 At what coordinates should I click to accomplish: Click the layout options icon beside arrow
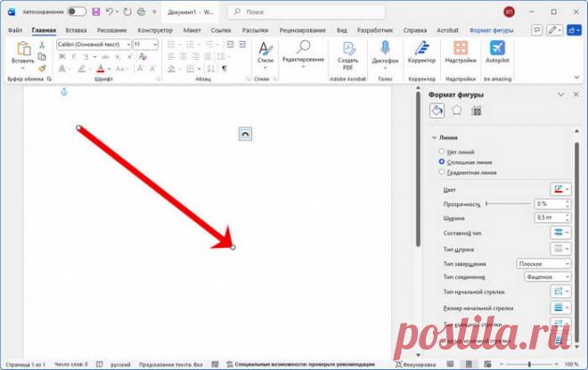pyautogui.click(x=246, y=133)
